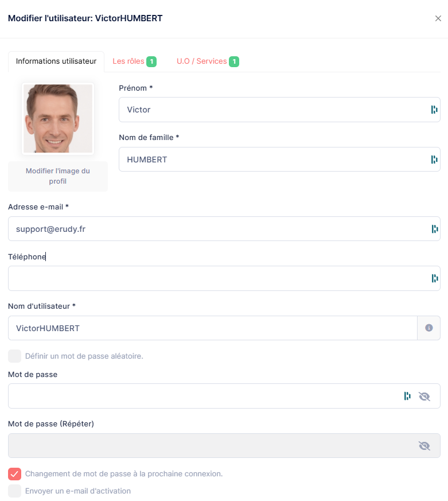Click info icon beside Nom d'utilisateur field
Image resolution: width=448 pixels, height=501 pixels.
[x=428, y=328]
